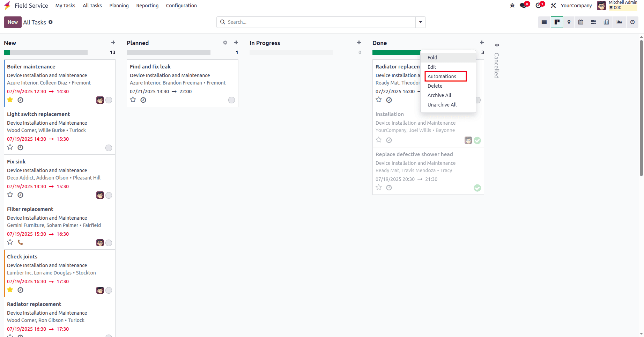This screenshot has width=644, height=337.
Task: Choose Fold in the column menu
Action: [x=448, y=58]
